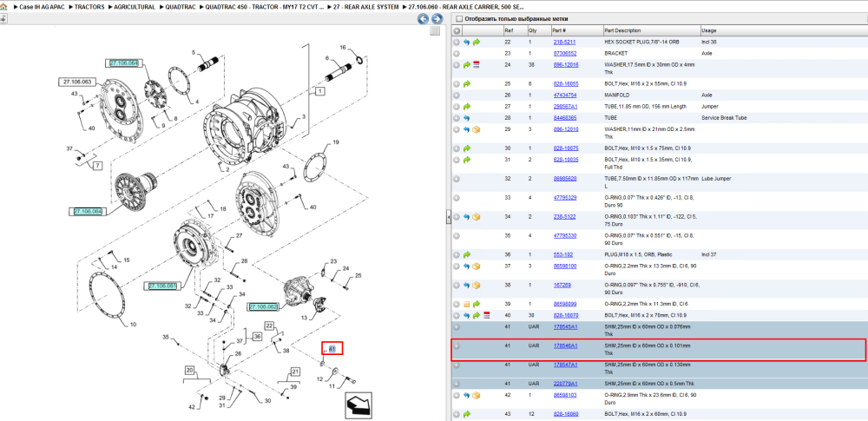Open part number link 87306552
Viewport: 868px width, 421px height.
[565, 54]
